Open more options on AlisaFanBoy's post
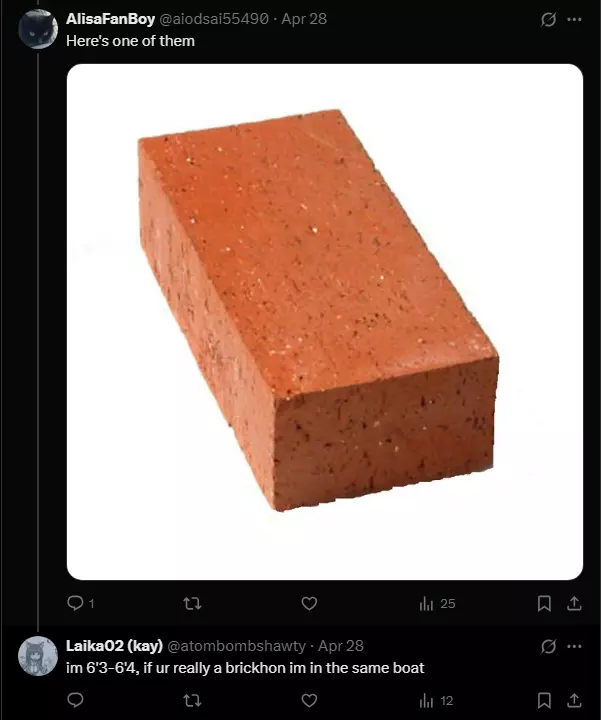Screen dimensions: 601x720 [x=574, y=19]
